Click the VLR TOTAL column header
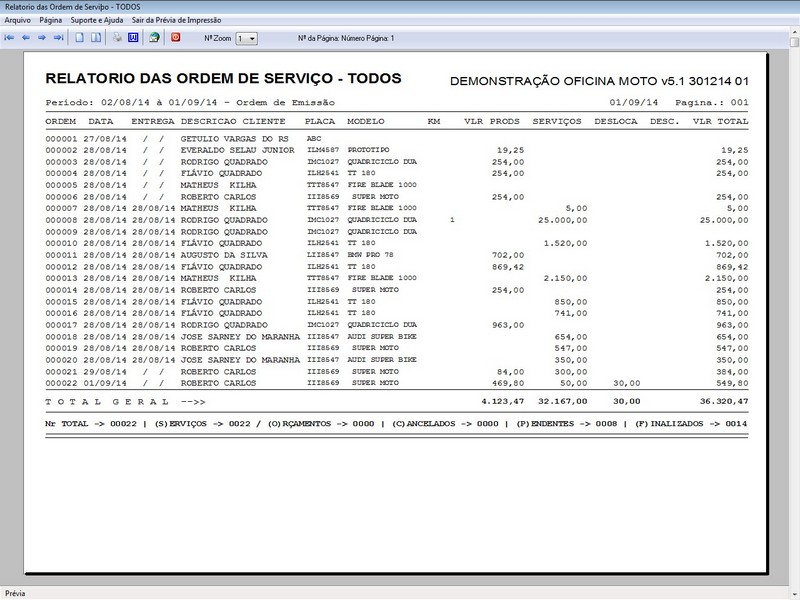Image resolution: width=800 pixels, height=600 pixels. tap(720, 121)
